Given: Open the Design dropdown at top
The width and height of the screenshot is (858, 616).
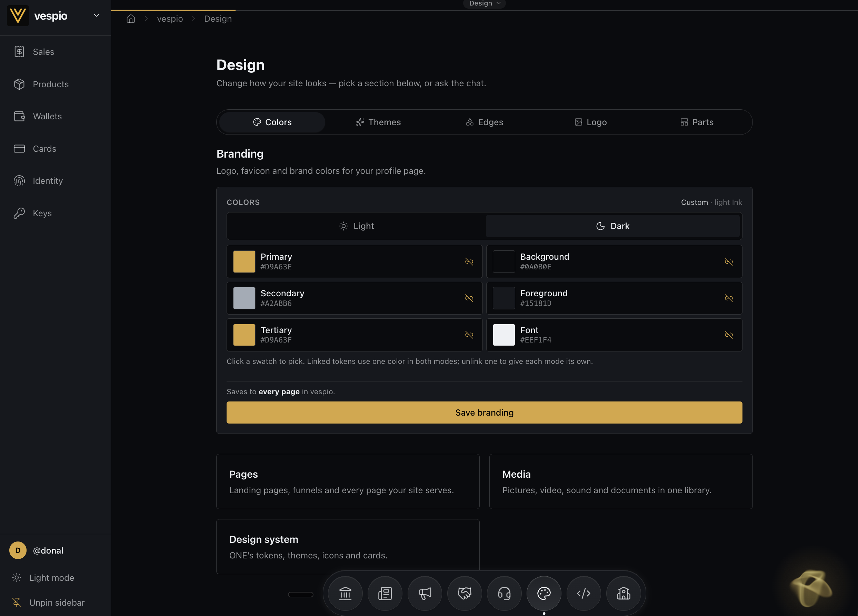Looking at the screenshot, I should pos(484,3).
